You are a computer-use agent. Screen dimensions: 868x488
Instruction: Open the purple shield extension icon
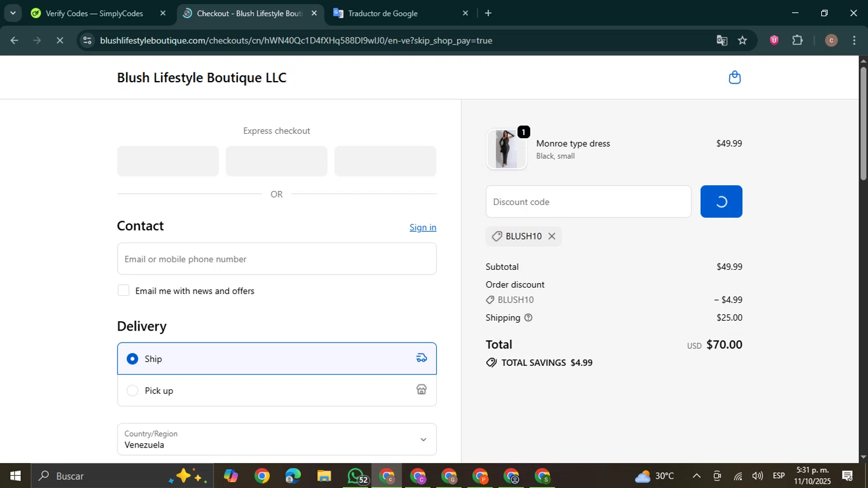click(774, 41)
